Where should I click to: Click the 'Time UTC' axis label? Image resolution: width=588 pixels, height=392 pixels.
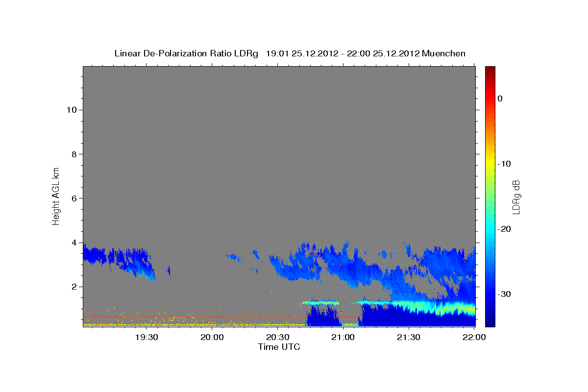tap(279, 347)
